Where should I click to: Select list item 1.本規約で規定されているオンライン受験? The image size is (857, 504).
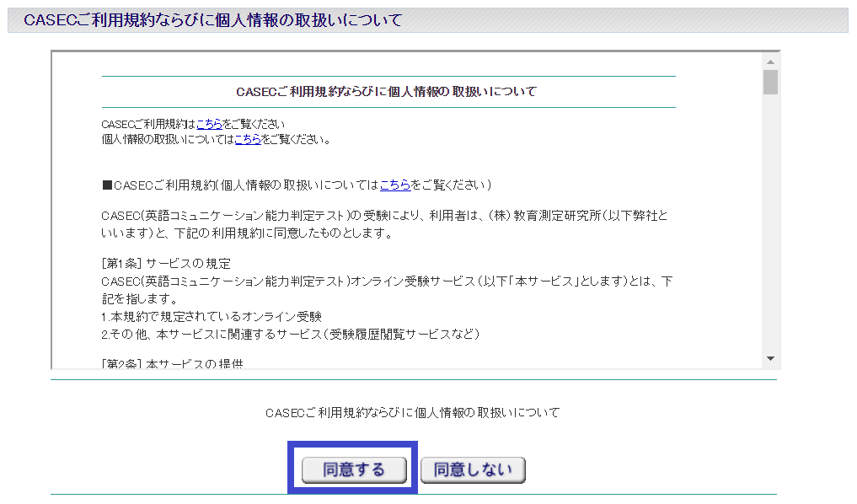click(212, 317)
